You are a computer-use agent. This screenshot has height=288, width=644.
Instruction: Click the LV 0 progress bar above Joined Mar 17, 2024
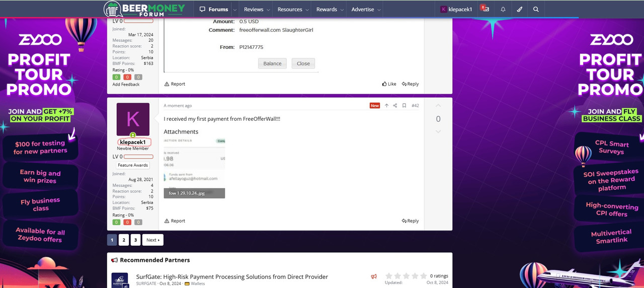138,21
